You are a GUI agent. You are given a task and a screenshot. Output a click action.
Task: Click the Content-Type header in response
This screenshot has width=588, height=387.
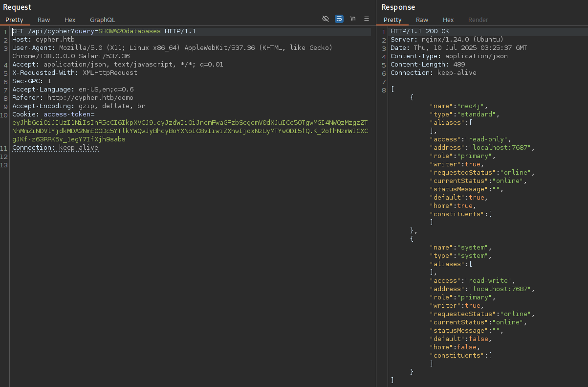449,56
